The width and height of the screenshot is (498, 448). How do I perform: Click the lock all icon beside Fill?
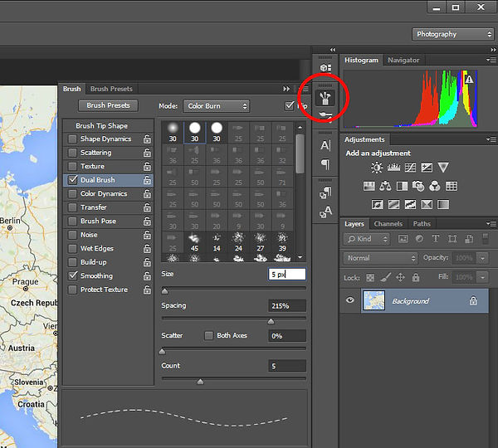416,277
